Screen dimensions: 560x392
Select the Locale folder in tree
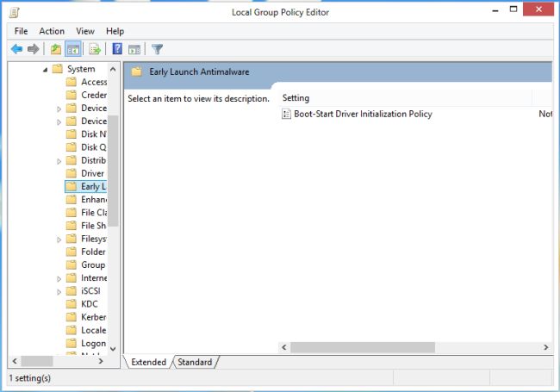click(87, 330)
